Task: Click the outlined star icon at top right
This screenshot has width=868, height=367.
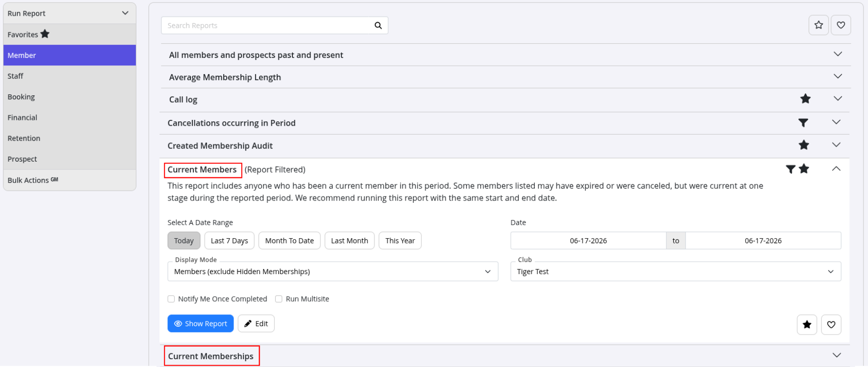Action: click(x=818, y=25)
